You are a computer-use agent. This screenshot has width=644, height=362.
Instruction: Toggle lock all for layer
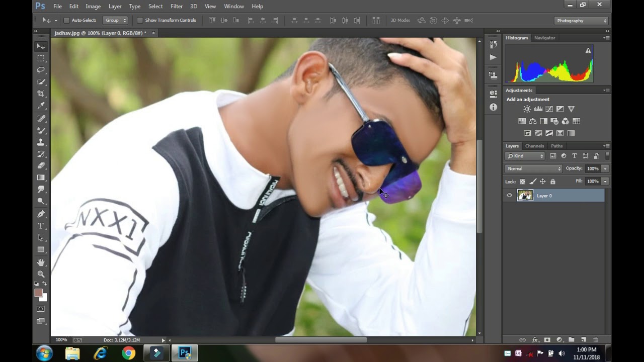click(552, 182)
